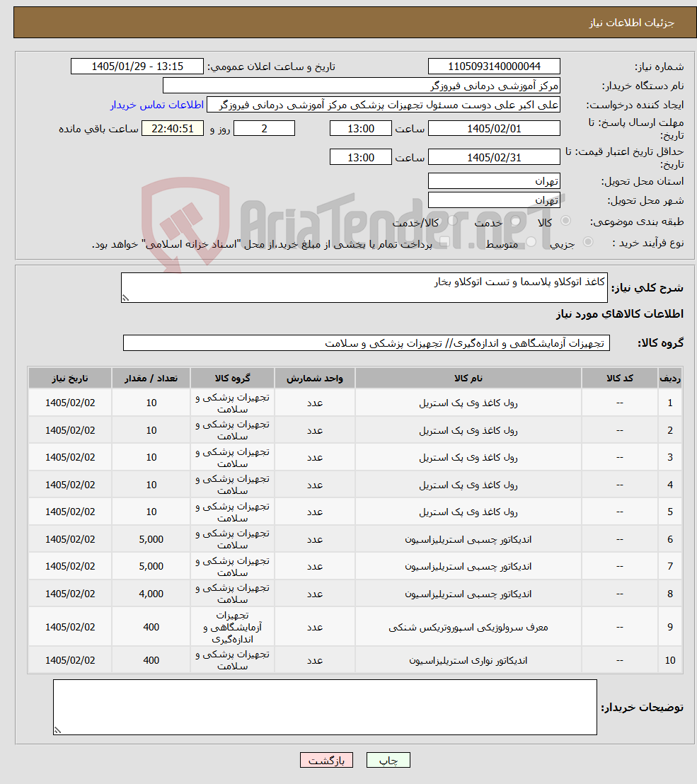The image size is (697, 784).
Task: Click the request creator field
Action: [x=383, y=105]
